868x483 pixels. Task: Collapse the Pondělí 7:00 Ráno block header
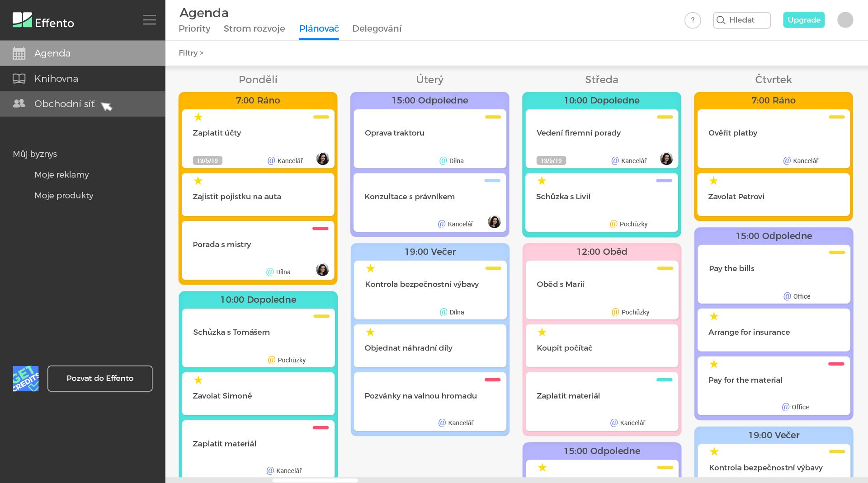258,100
